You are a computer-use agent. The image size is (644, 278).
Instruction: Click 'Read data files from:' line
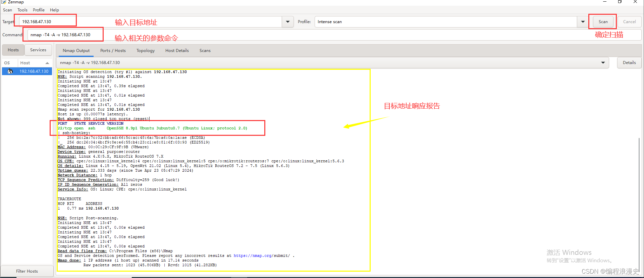[115, 251]
